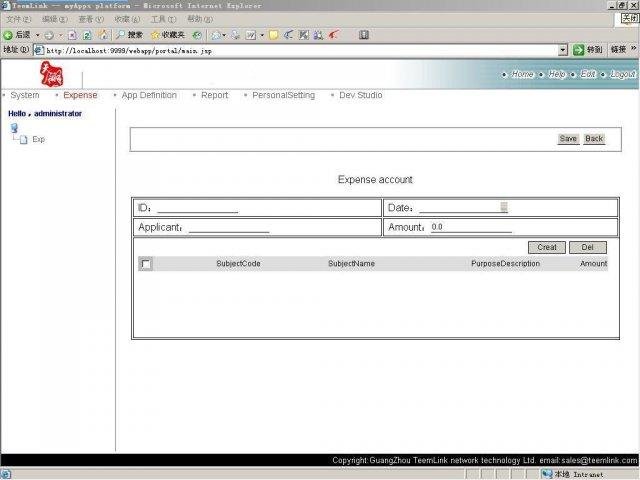This screenshot has height=480, width=640.
Task: Expand the Back button history dropdown arrow
Action: click(x=38, y=35)
